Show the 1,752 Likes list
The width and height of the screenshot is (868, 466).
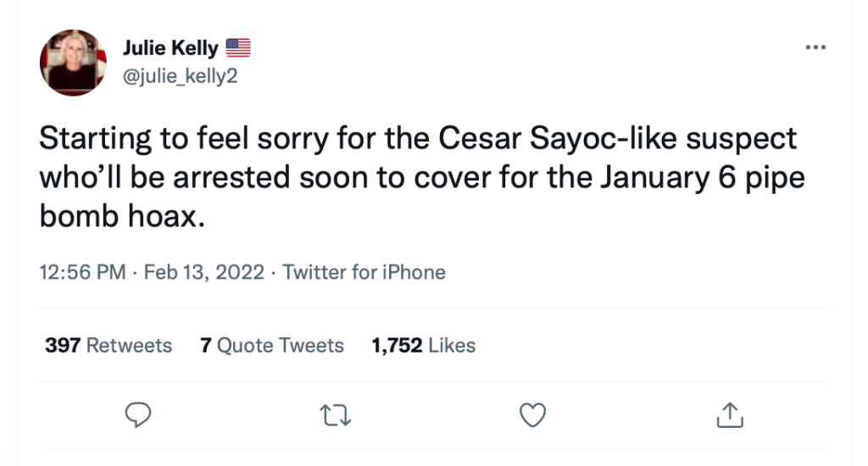423,345
